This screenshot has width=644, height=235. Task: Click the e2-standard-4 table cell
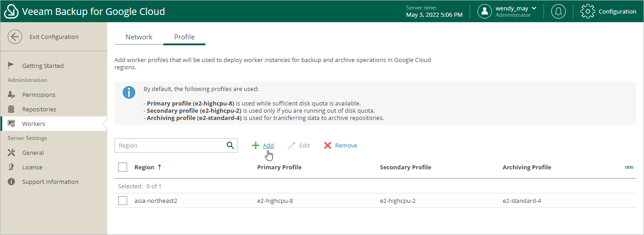[x=522, y=201]
